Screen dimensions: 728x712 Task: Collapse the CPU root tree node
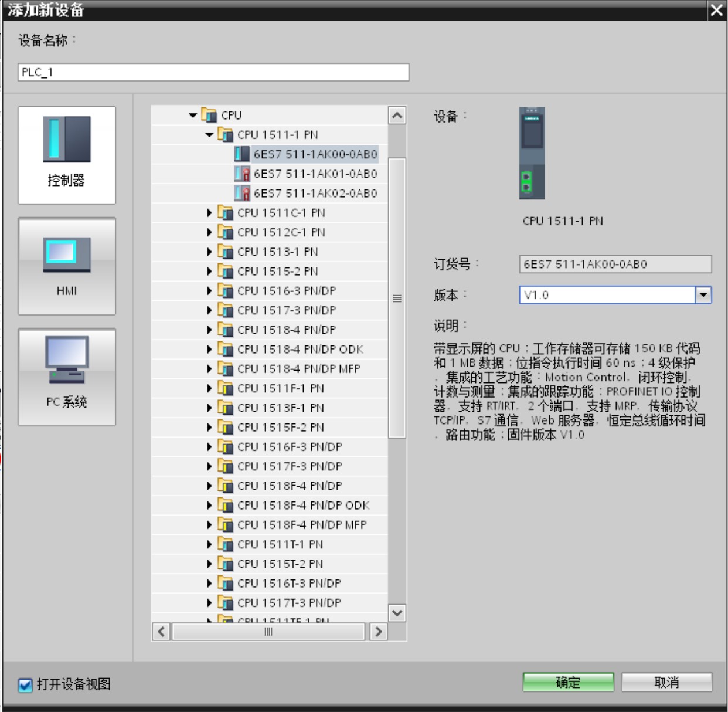tap(193, 115)
